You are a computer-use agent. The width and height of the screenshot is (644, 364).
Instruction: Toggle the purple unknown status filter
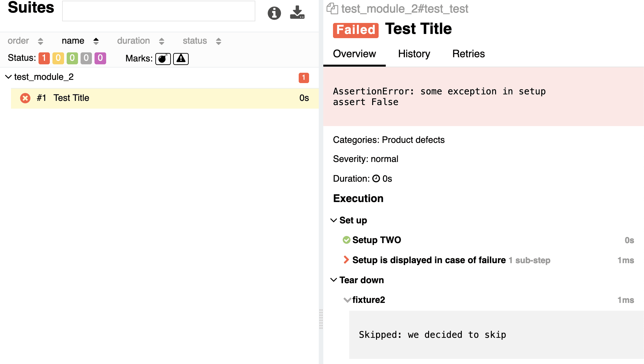click(x=100, y=58)
